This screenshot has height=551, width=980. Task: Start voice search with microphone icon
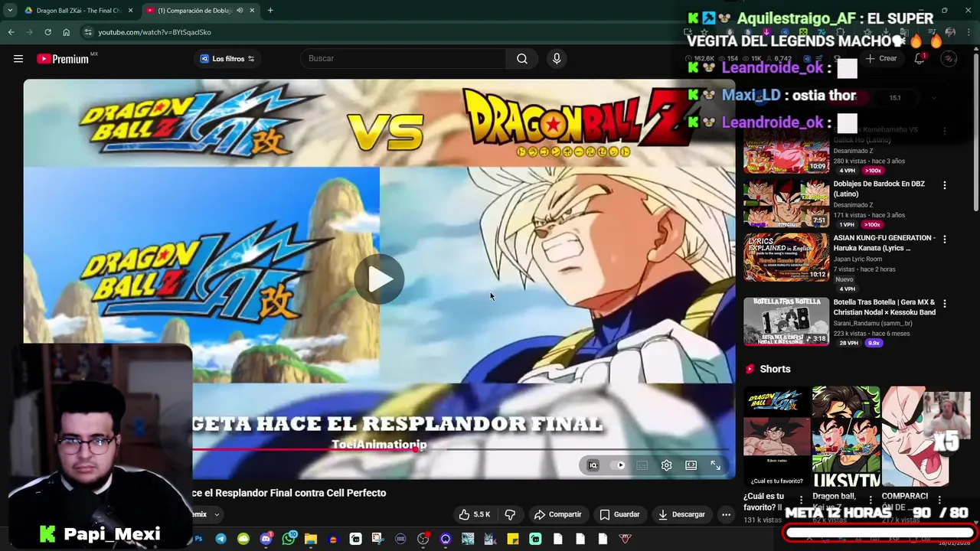coord(557,58)
